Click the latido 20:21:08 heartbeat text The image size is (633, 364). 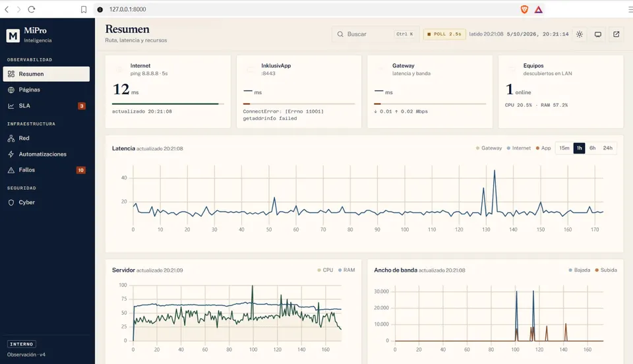coord(486,34)
